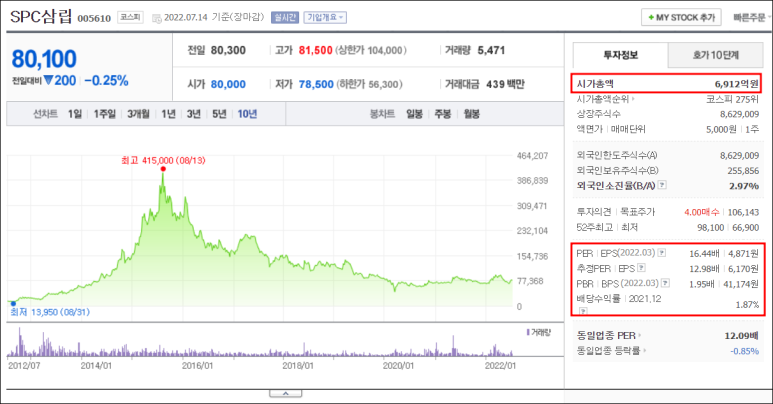
Task: Click the 전일 value 80,300
Action: tap(228, 50)
